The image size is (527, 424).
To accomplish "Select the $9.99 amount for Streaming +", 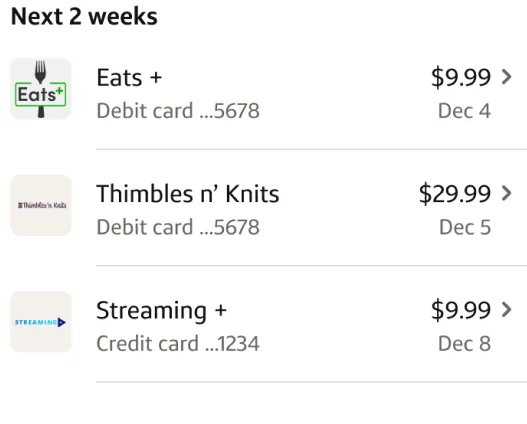I will pyautogui.click(x=461, y=310).
